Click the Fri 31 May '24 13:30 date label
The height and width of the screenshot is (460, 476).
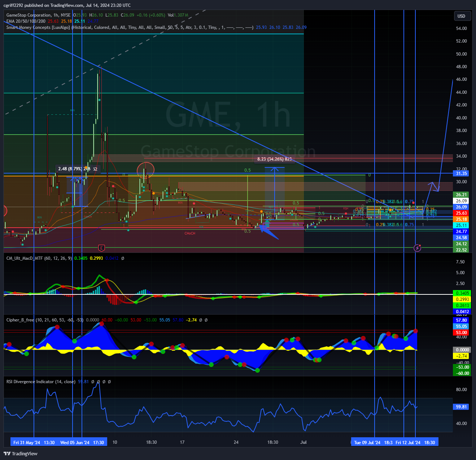point(34,442)
